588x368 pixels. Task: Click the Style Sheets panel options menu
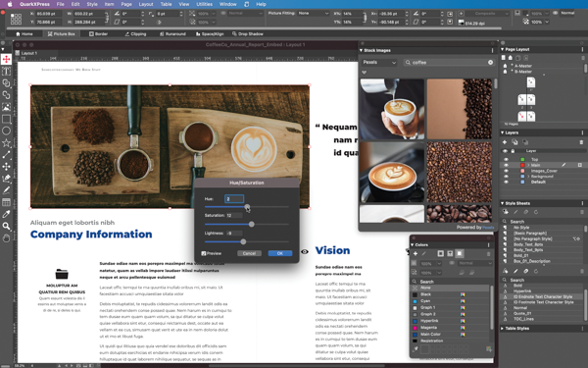(582, 203)
